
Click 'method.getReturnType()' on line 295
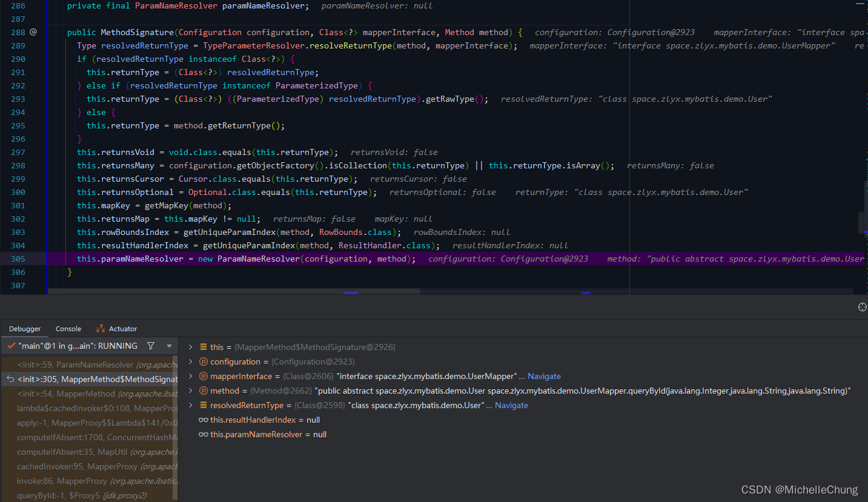[227, 125]
